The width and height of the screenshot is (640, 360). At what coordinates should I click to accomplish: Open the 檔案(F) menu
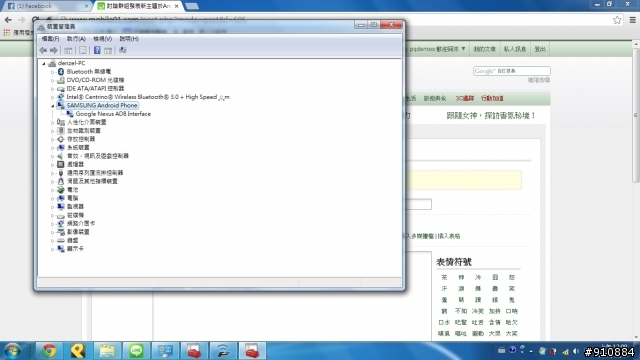[50, 39]
